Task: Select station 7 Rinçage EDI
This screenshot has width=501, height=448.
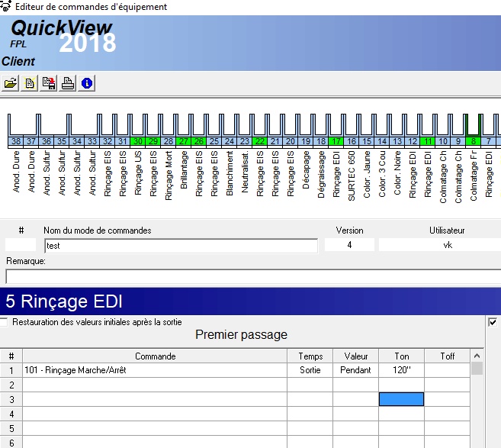Action: [x=489, y=141]
